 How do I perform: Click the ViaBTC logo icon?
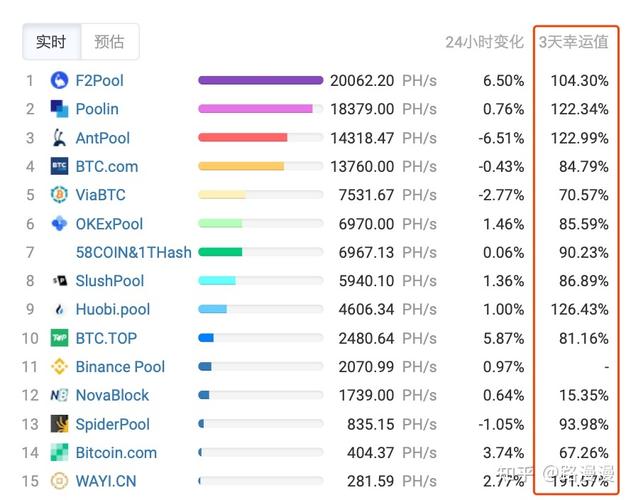click(59, 195)
